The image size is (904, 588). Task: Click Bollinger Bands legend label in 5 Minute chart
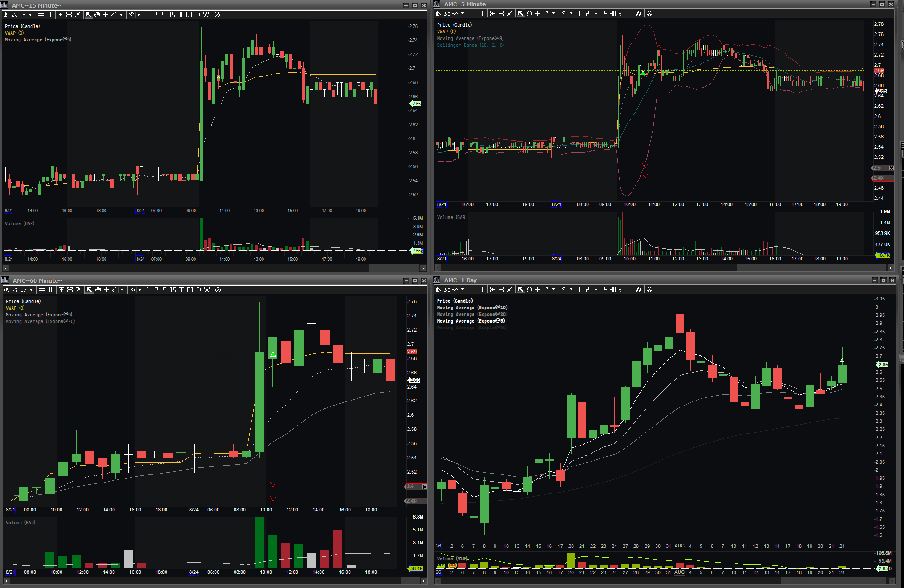click(x=470, y=45)
